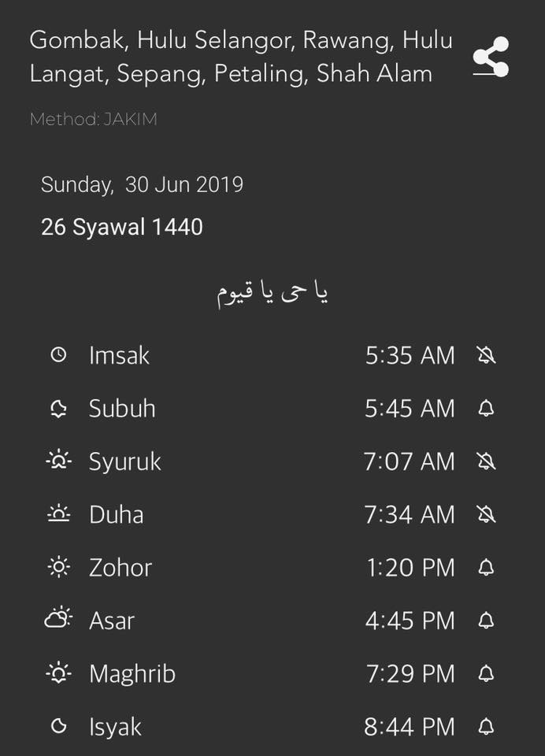Tap the share icon
The image size is (545, 756).
click(x=491, y=57)
